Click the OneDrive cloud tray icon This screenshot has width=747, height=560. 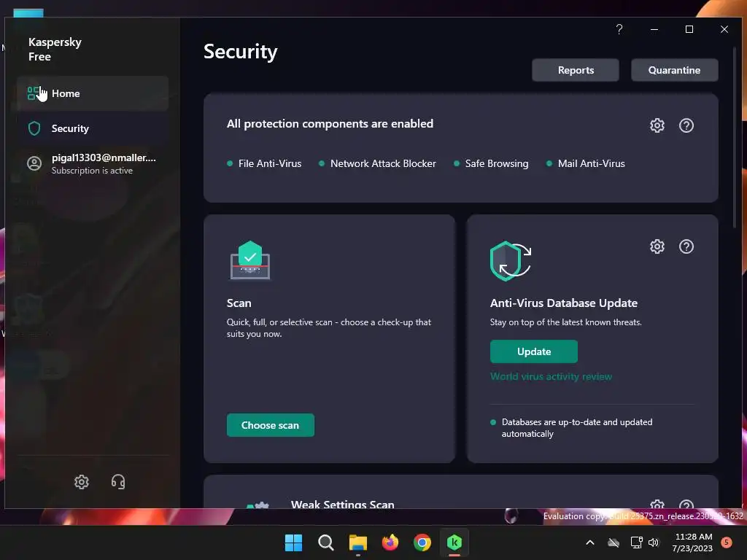614,542
